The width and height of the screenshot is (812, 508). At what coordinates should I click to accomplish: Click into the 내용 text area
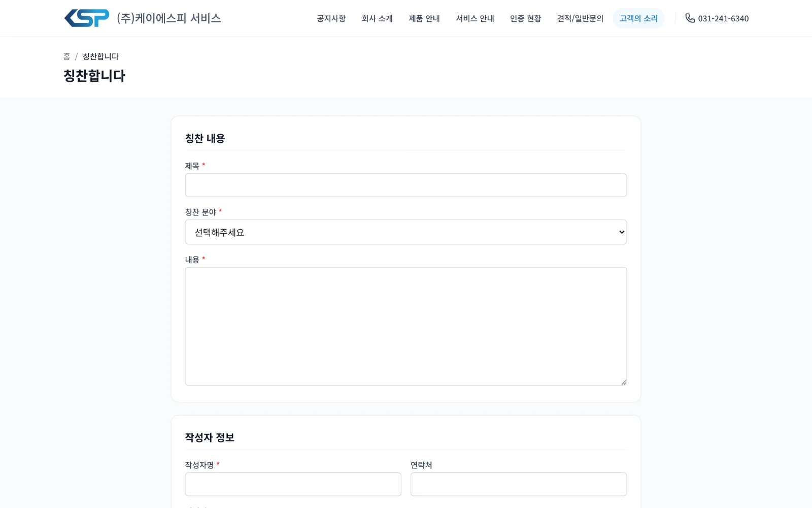point(406,326)
